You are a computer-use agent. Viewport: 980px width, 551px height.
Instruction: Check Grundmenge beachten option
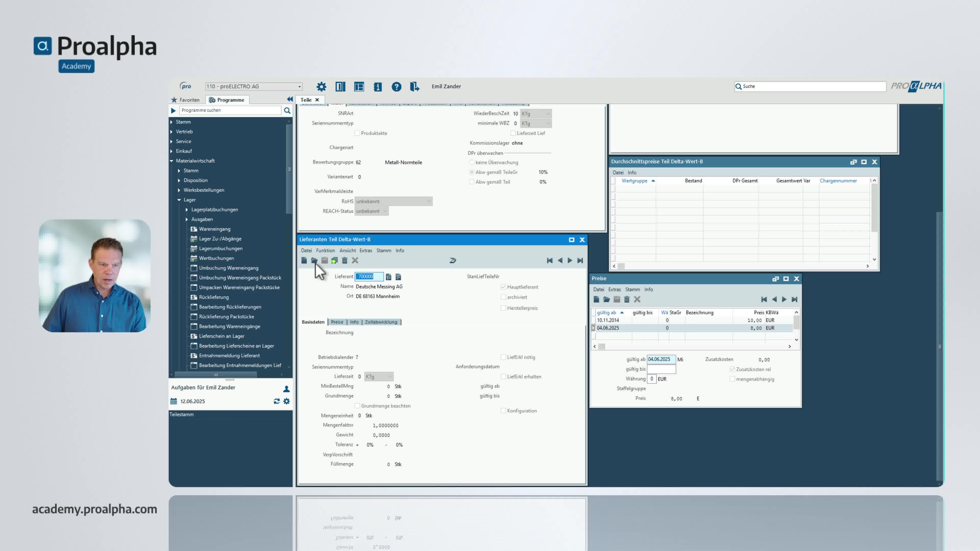(357, 406)
